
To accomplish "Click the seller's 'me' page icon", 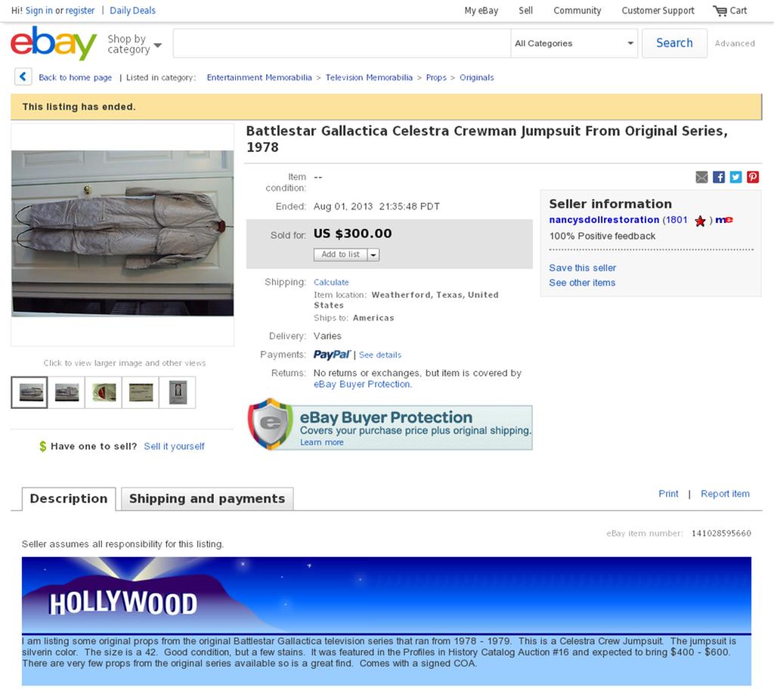I will click(x=724, y=220).
